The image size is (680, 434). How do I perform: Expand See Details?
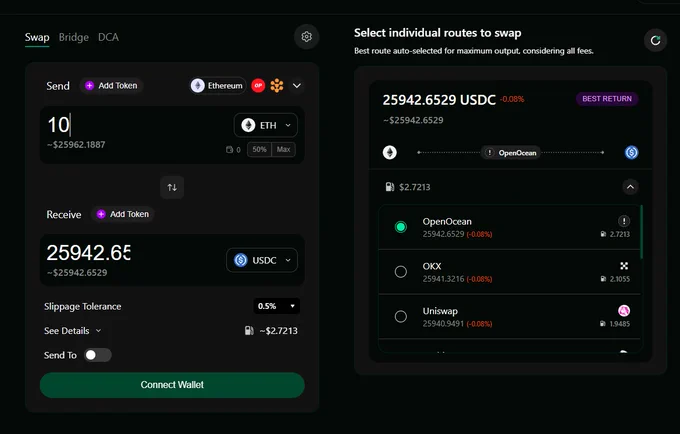pyautogui.click(x=72, y=331)
